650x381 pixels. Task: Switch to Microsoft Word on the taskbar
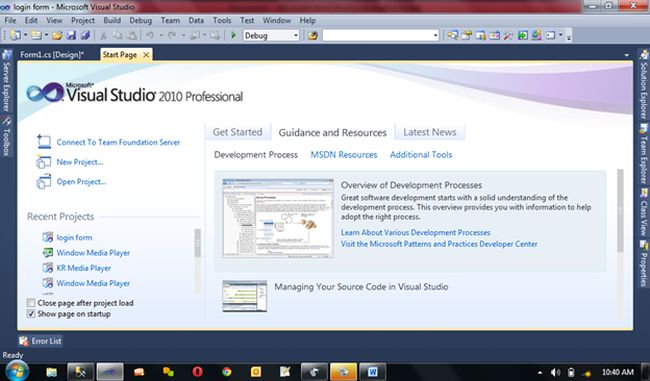point(372,372)
